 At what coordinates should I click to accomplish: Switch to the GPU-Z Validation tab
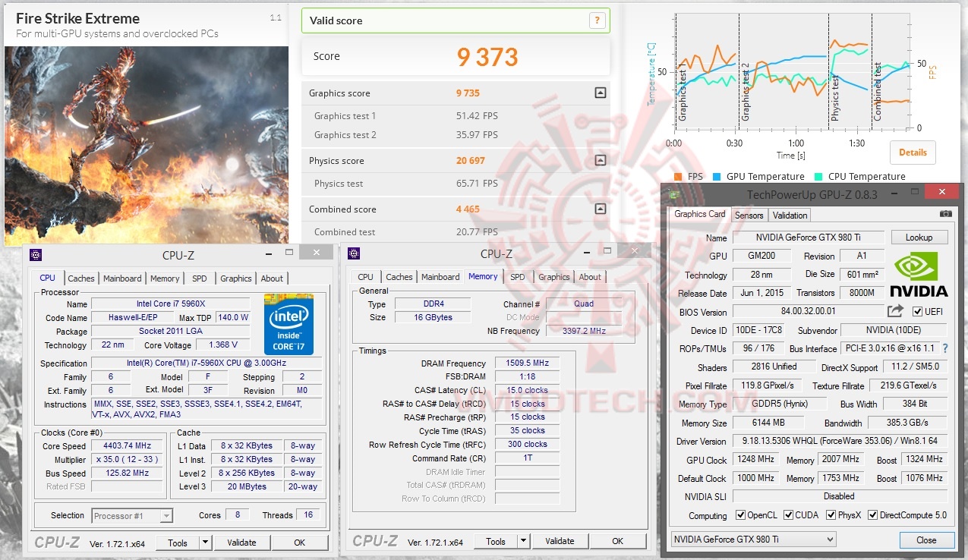pyautogui.click(x=790, y=215)
